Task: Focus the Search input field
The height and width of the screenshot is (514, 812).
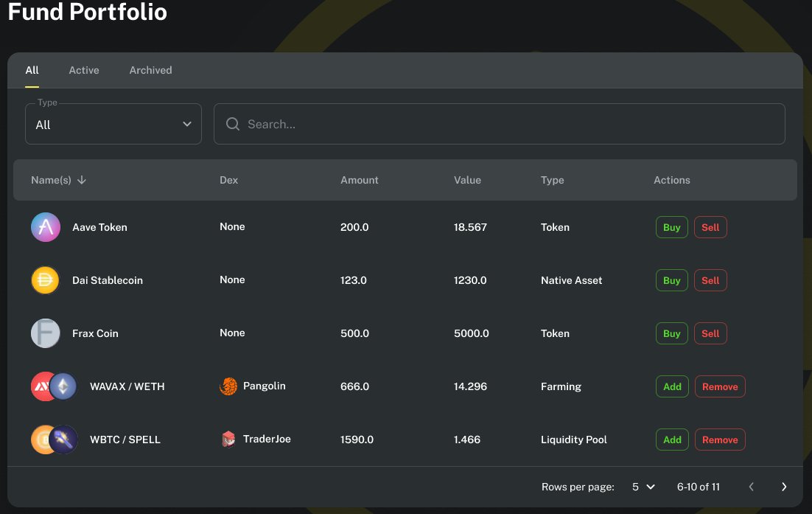Action: coord(500,124)
